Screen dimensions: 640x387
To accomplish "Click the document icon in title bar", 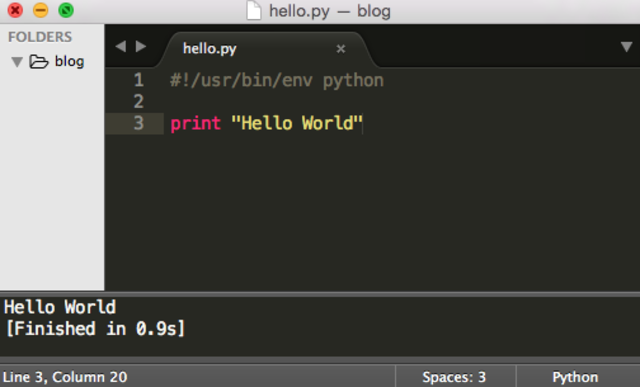I will tap(253, 11).
